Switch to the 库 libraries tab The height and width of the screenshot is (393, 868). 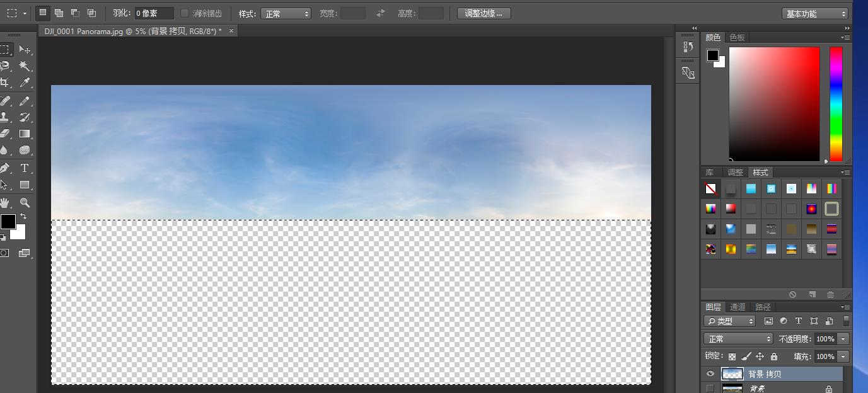tap(710, 173)
